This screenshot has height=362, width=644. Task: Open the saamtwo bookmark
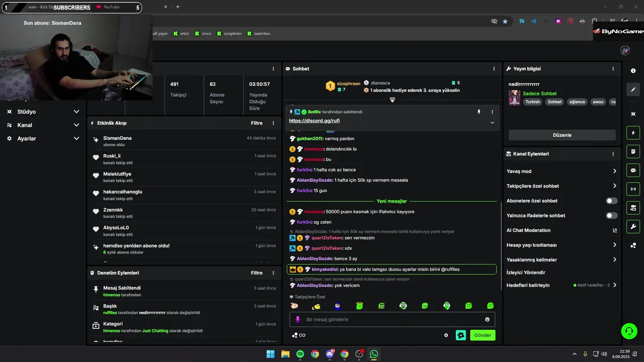tap(259, 34)
